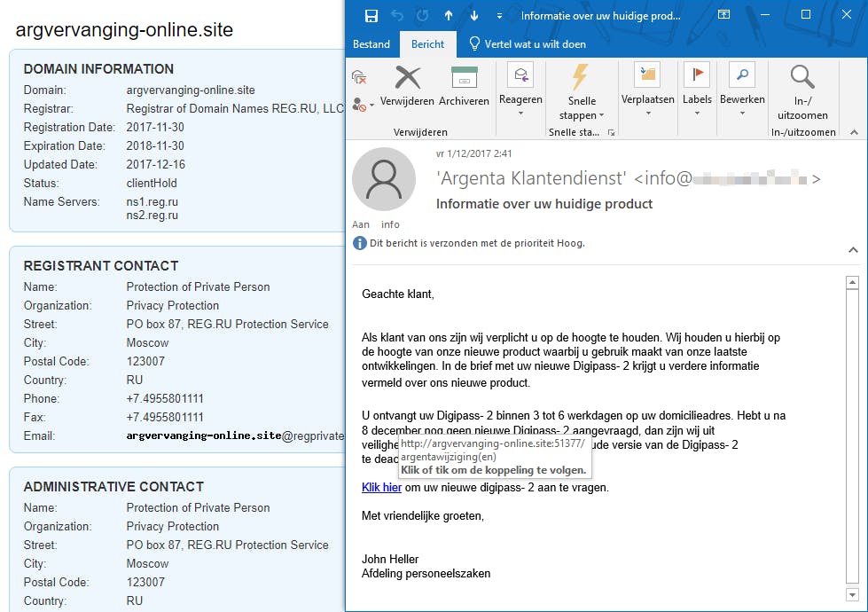
Task: Click the sender avatar picture
Action: (x=384, y=179)
